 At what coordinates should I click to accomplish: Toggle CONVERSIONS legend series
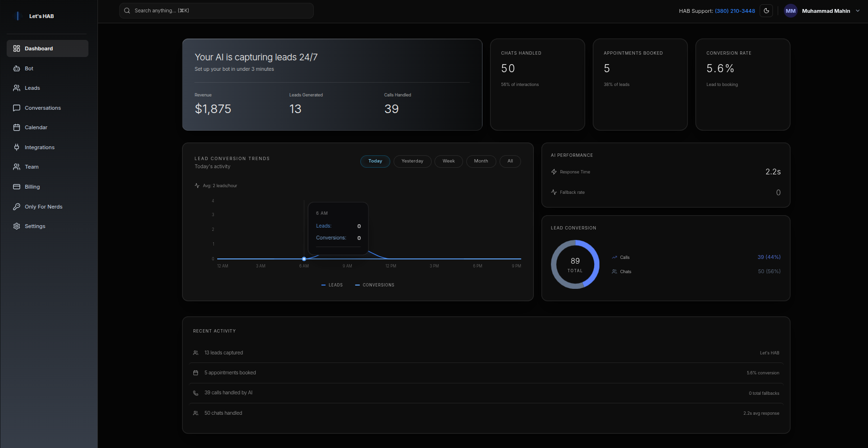coord(375,285)
